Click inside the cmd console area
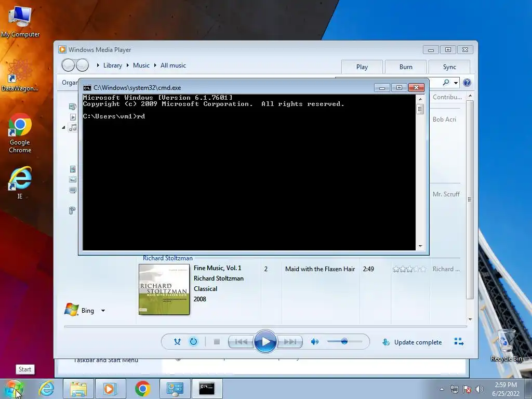 [x=249, y=172]
